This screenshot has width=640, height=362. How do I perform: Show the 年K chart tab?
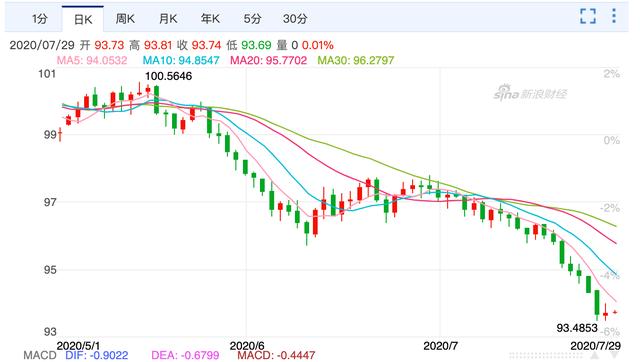click(x=210, y=19)
